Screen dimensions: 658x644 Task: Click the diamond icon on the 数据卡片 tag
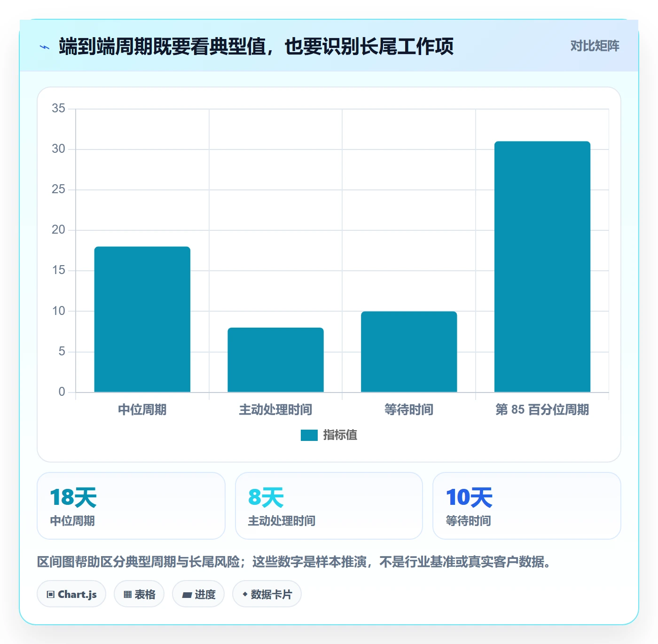(245, 594)
